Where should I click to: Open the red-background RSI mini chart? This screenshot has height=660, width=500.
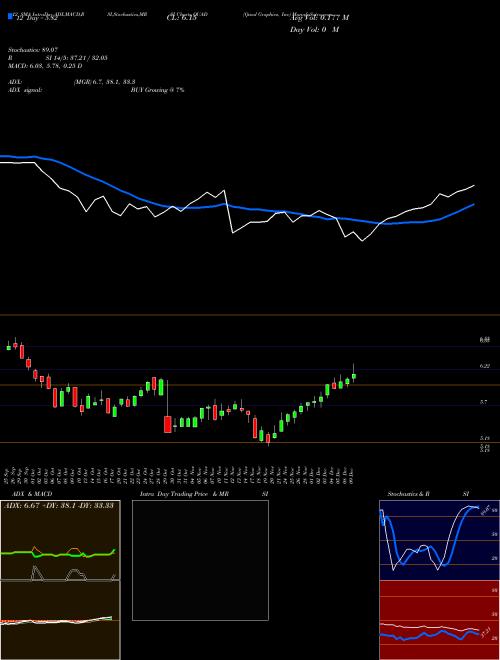pos(439,620)
